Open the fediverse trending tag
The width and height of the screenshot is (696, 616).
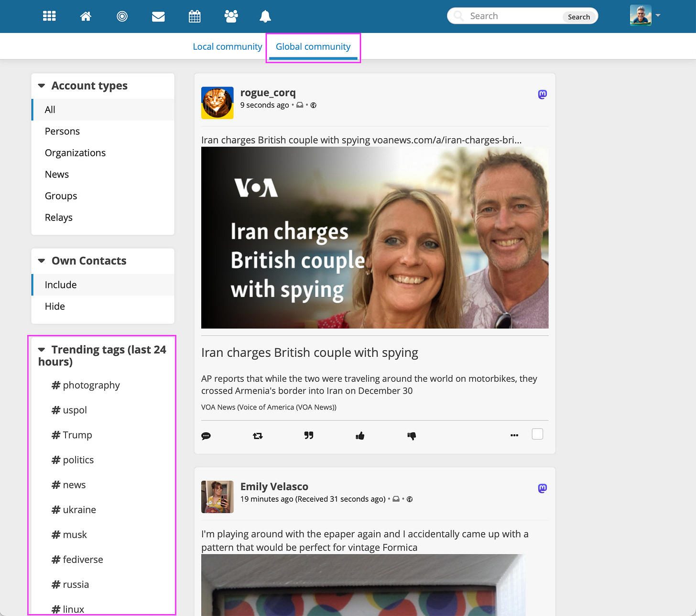click(77, 559)
